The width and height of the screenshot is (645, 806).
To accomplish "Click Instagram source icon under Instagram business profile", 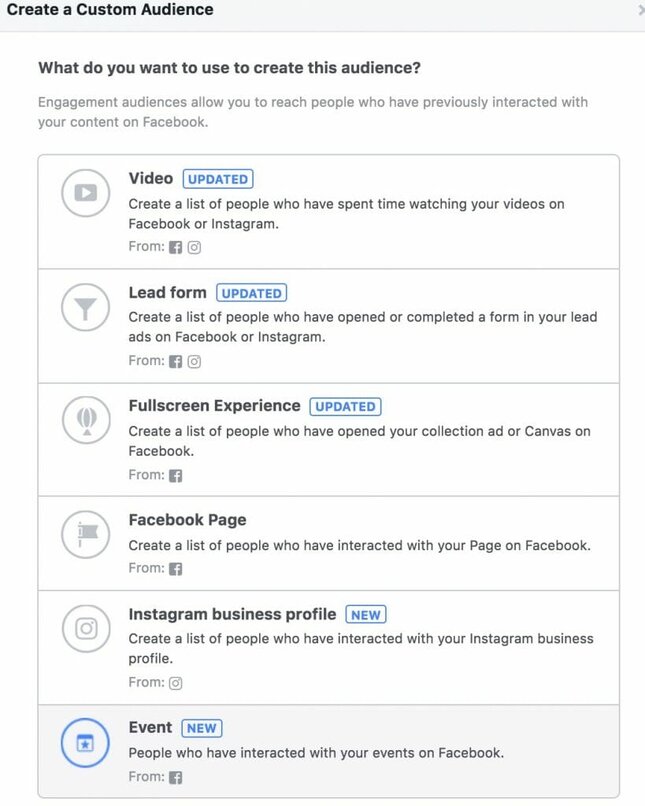I will (176, 683).
